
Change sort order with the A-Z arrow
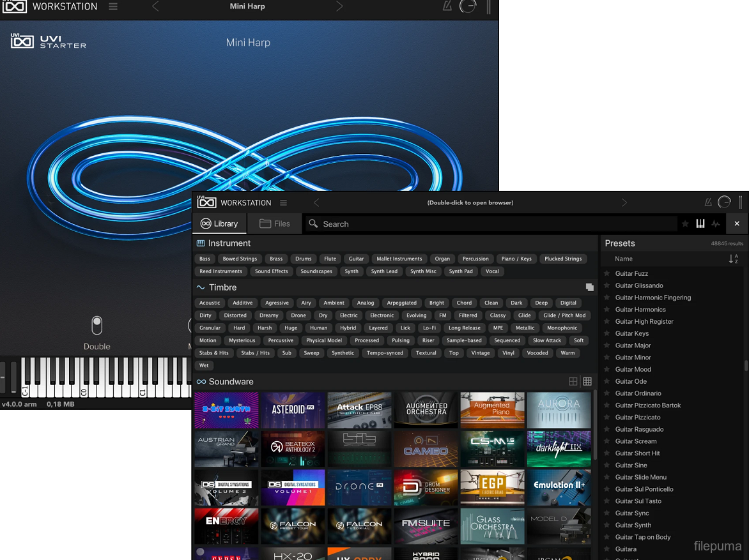(733, 259)
